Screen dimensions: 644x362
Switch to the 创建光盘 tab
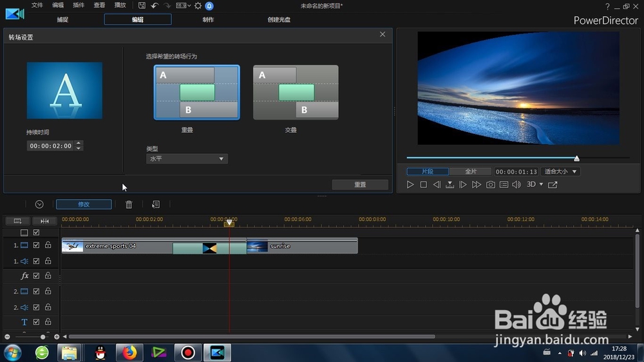279,19
